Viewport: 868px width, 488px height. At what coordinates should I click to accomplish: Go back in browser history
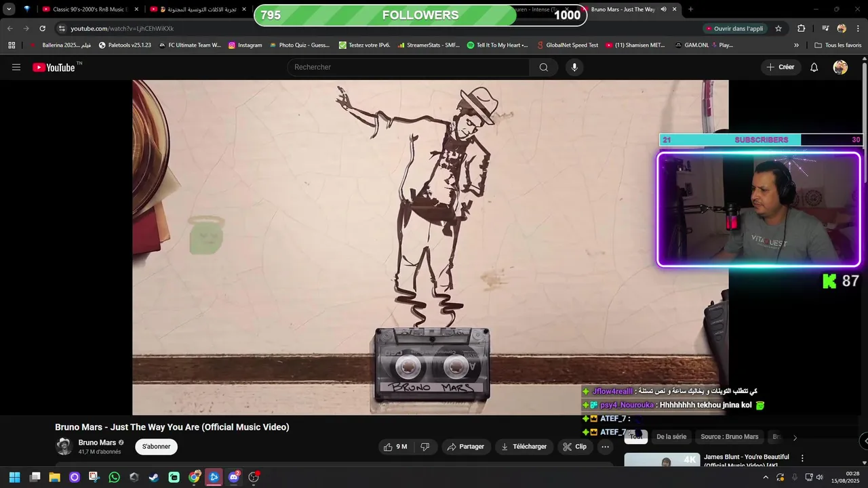(x=9, y=28)
